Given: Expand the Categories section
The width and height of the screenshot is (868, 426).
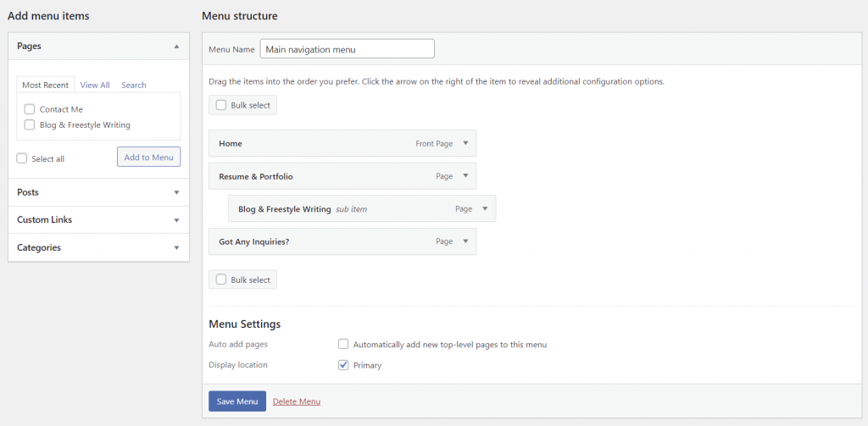Looking at the screenshot, I should [x=176, y=248].
